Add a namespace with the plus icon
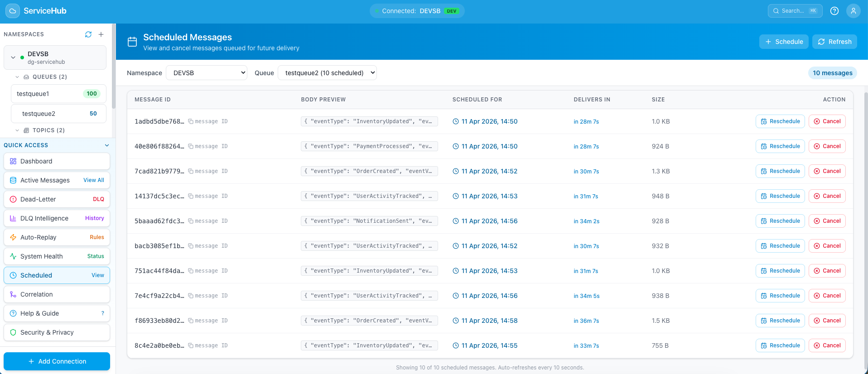This screenshot has width=868, height=374. 101,34
